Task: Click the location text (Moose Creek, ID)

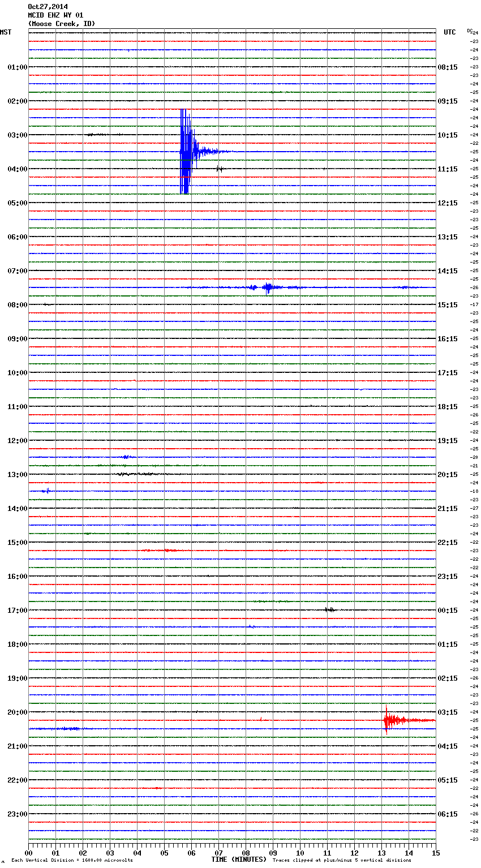Action: point(62,24)
